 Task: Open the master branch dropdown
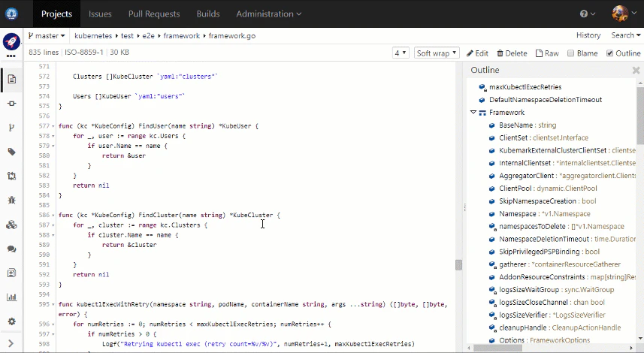47,36
